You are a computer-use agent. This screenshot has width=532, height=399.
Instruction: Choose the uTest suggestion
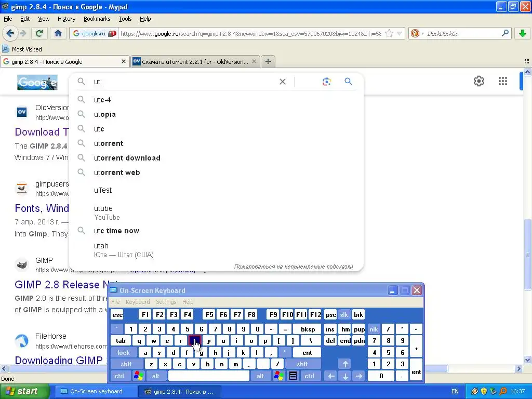pyautogui.click(x=216, y=190)
